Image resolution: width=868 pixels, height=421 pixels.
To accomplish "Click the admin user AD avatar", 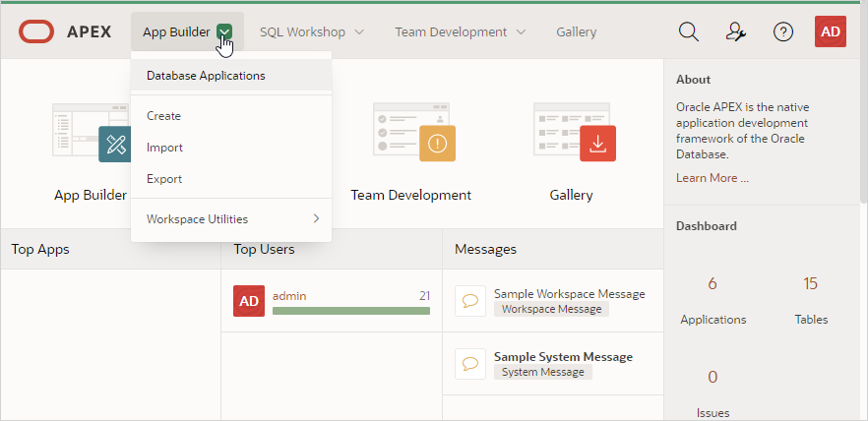I will 249,300.
